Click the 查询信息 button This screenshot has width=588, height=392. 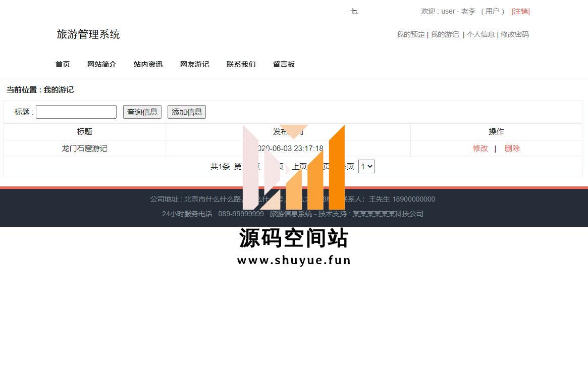pos(142,112)
